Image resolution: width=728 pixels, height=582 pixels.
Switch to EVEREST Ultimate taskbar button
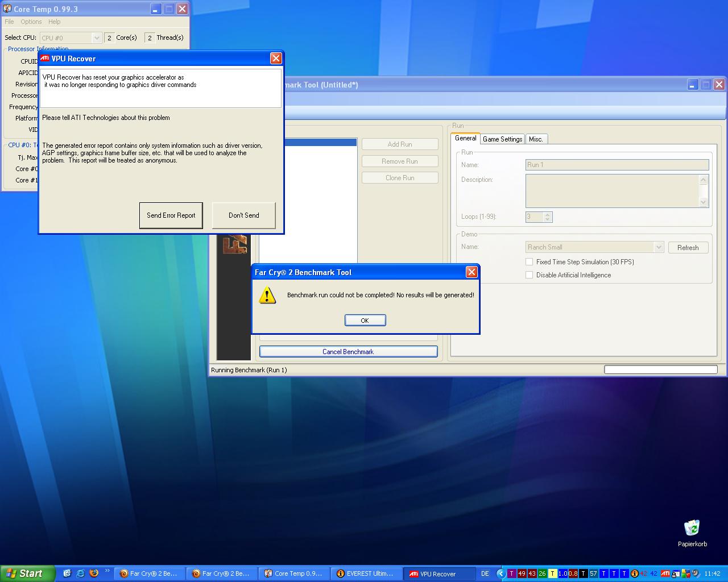coord(367,573)
